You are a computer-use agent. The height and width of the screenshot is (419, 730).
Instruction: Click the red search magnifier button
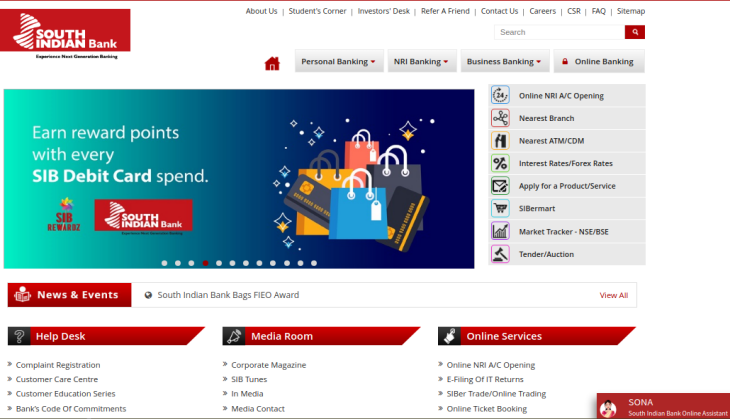click(x=635, y=32)
